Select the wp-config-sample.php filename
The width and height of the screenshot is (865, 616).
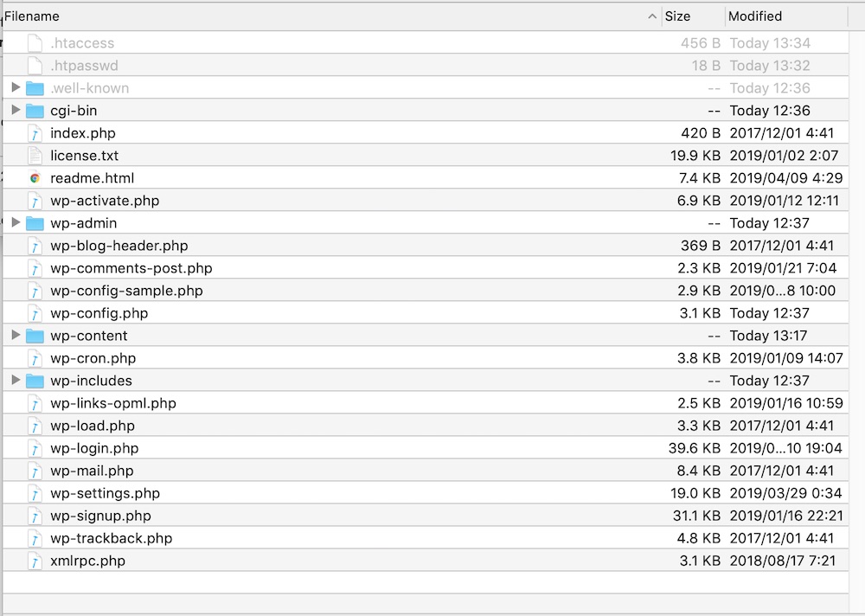(126, 291)
